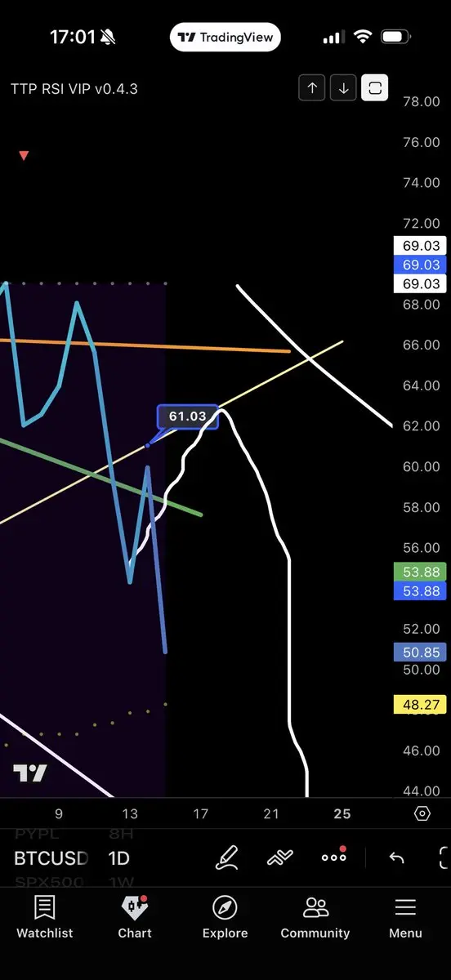Tap the date 25 on time axis
The width and height of the screenshot is (451, 980).
click(x=342, y=813)
